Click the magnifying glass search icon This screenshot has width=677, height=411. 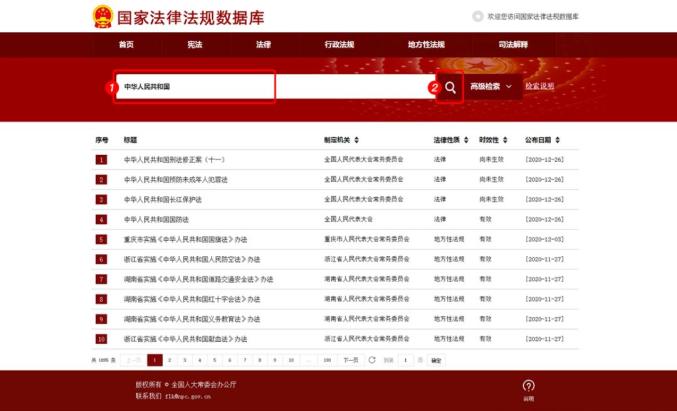point(451,87)
